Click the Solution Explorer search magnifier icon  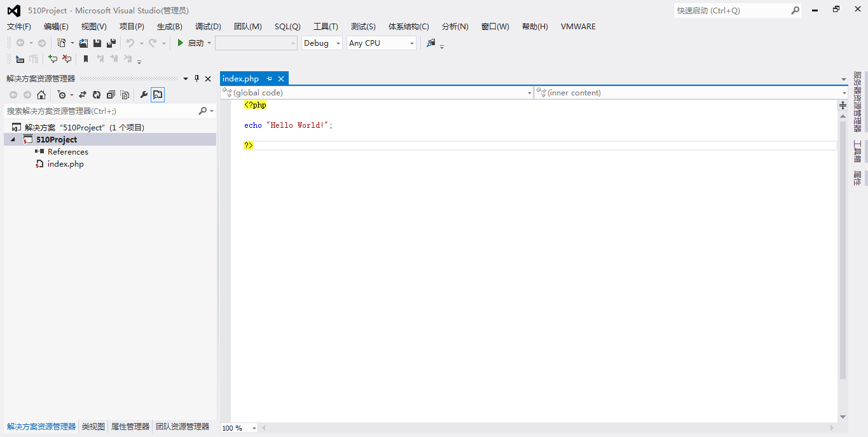203,111
